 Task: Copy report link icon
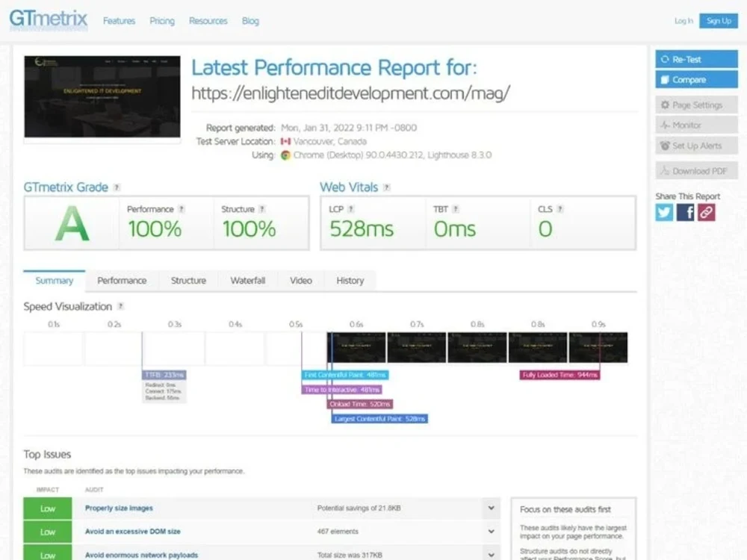pyautogui.click(x=706, y=212)
